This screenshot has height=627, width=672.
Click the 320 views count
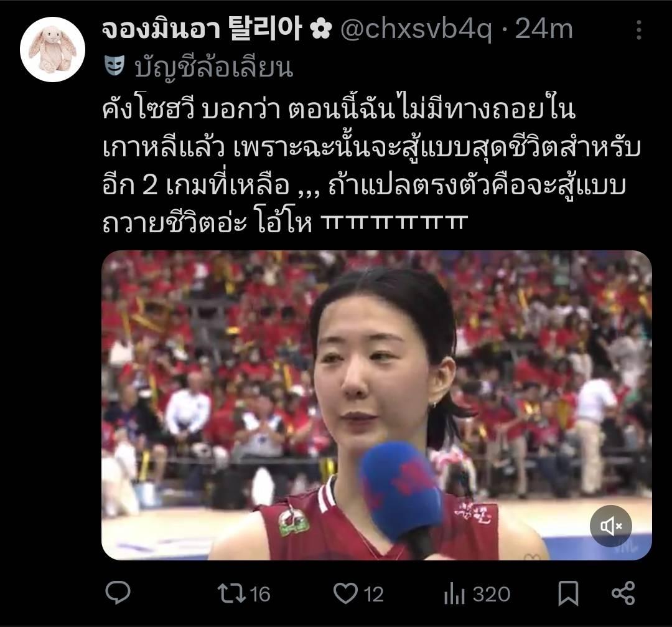click(x=492, y=595)
